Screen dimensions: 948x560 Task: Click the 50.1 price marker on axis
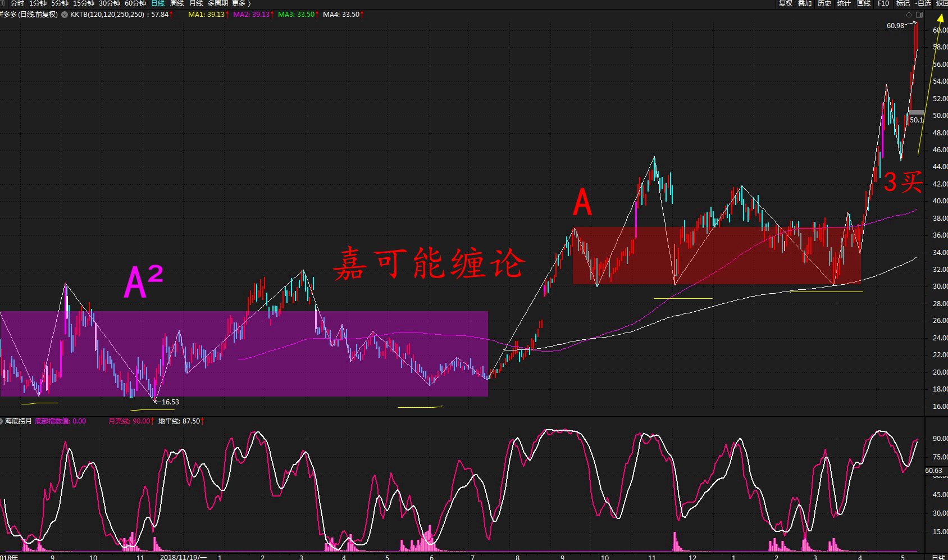(x=916, y=120)
